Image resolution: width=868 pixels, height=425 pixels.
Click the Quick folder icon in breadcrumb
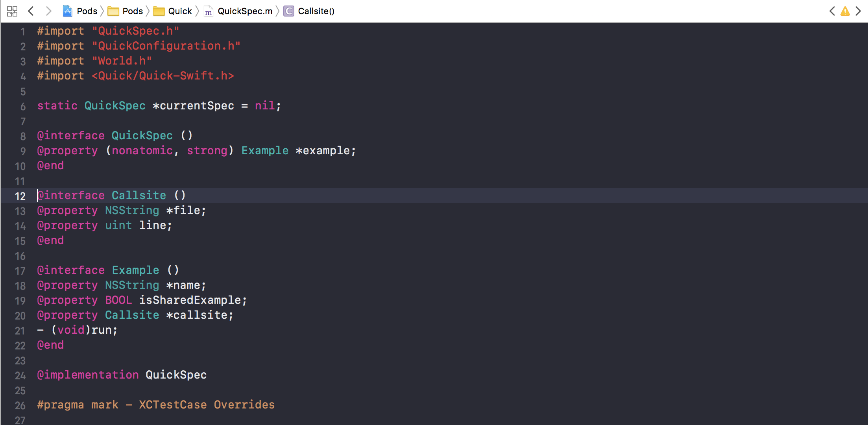tap(159, 11)
